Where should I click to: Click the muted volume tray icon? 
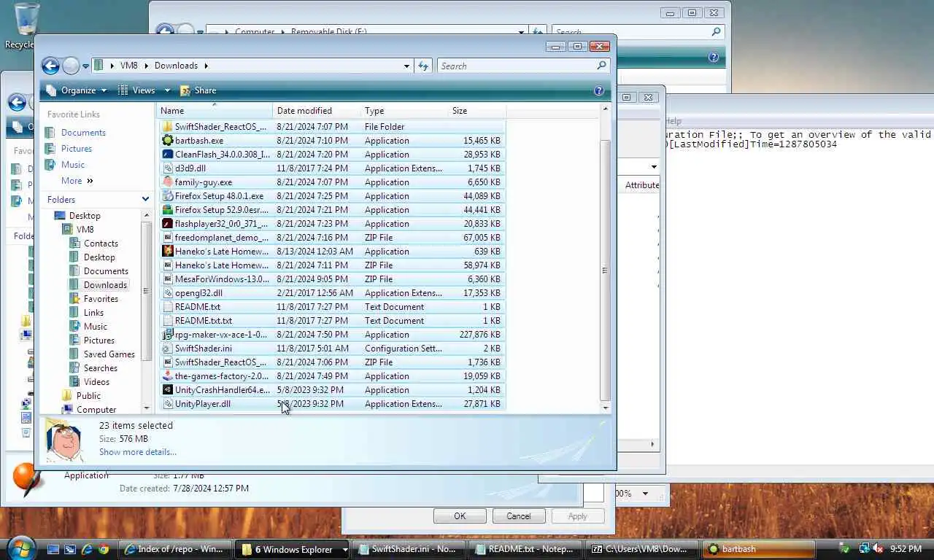click(x=879, y=549)
